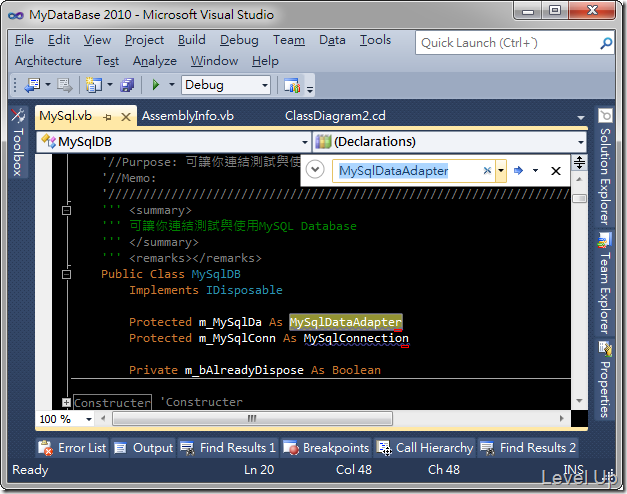Open the Debug configuration dropdown
The image size is (627, 494).
click(264, 85)
